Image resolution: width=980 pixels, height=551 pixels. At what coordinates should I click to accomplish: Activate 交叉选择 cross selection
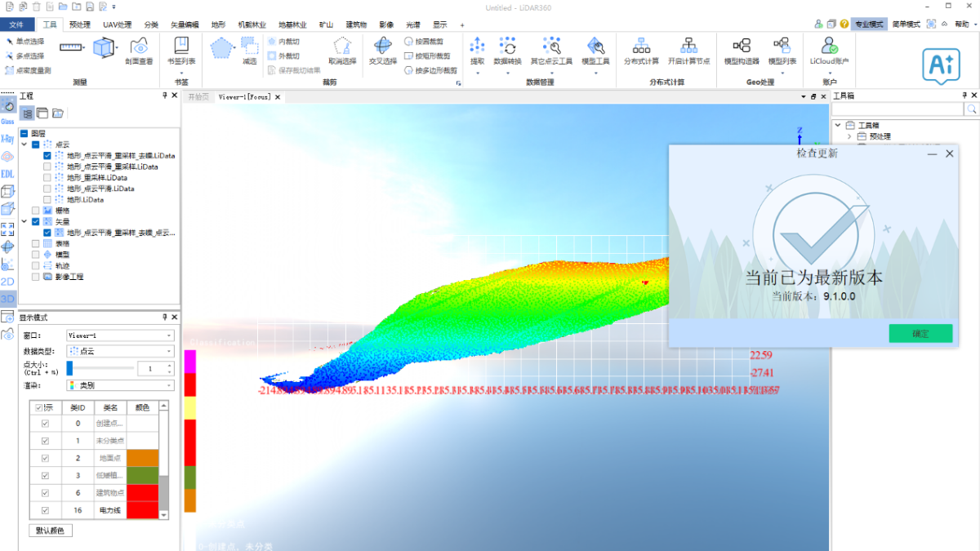382,51
